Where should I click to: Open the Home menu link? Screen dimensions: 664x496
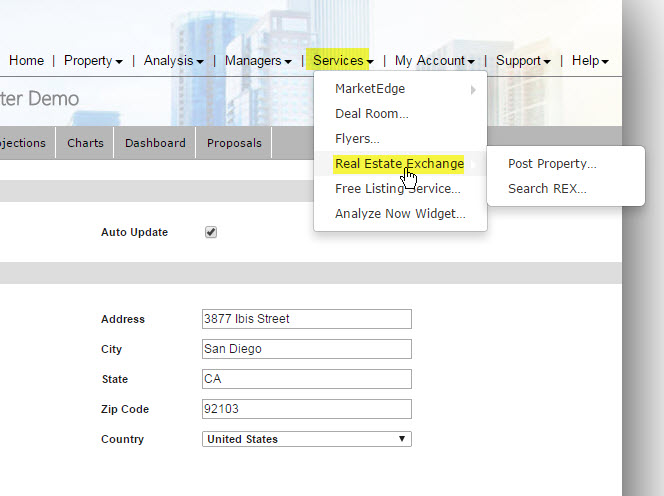[26, 61]
